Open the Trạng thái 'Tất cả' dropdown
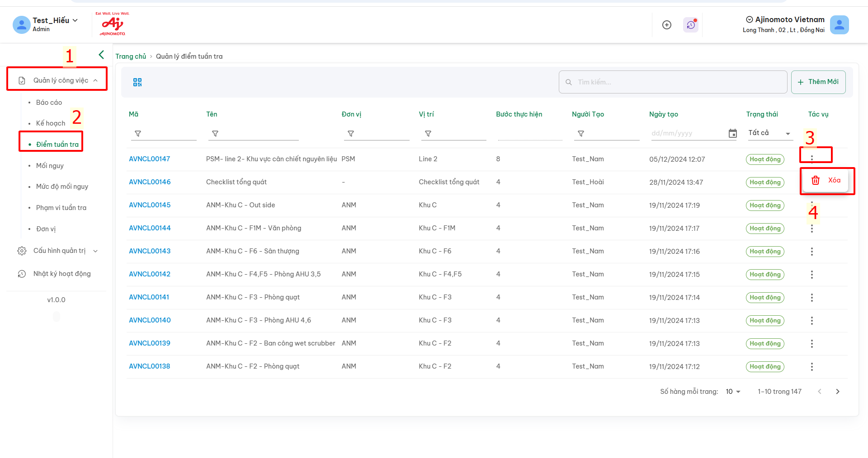 coord(770,133)
